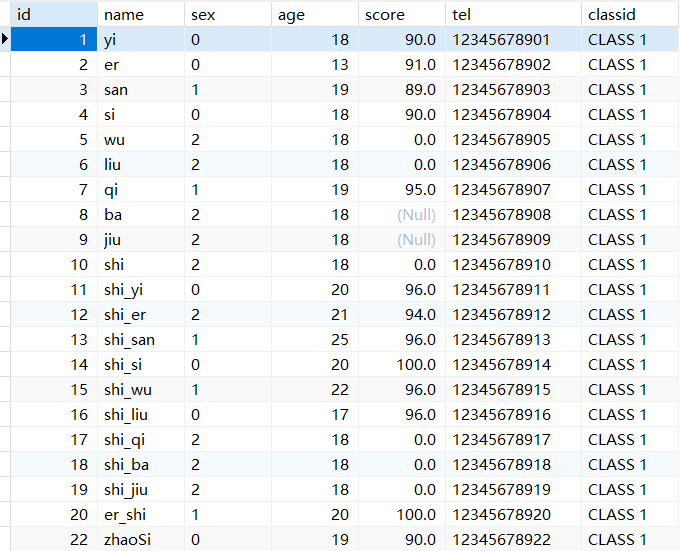Select the tel column header

point(513,14)
